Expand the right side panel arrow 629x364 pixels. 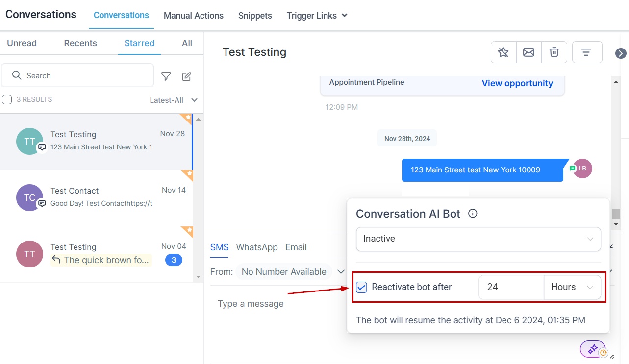pos(621,53)
